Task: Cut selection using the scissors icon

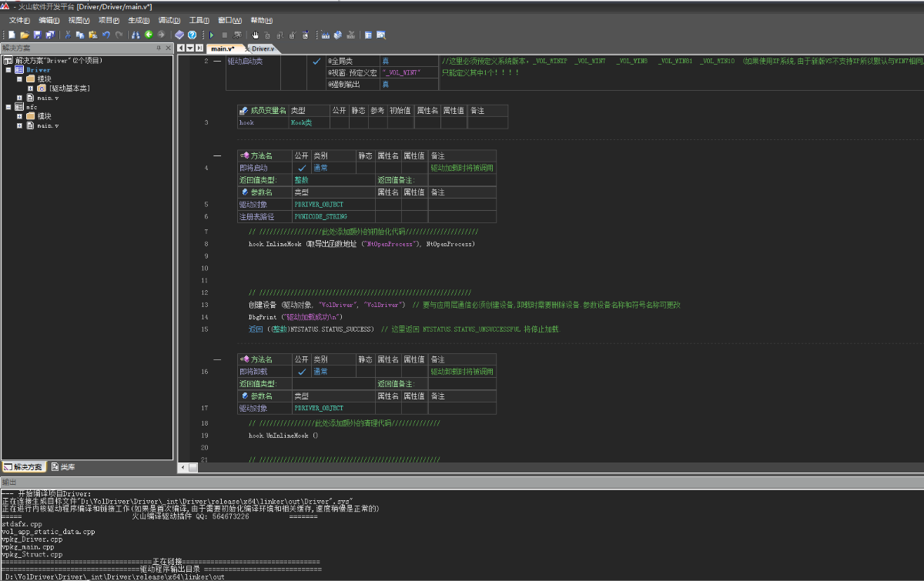Action: [68, 35]
